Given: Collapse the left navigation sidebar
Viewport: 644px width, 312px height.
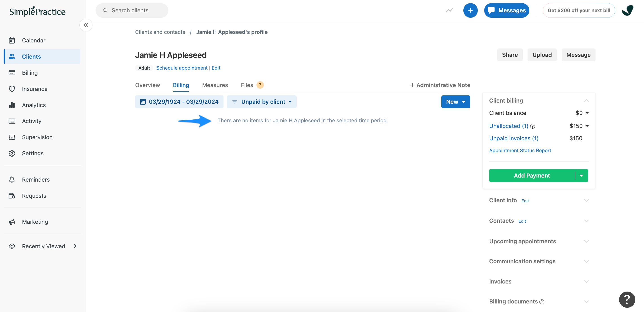Looking at the screenshot, I should 86,25.
